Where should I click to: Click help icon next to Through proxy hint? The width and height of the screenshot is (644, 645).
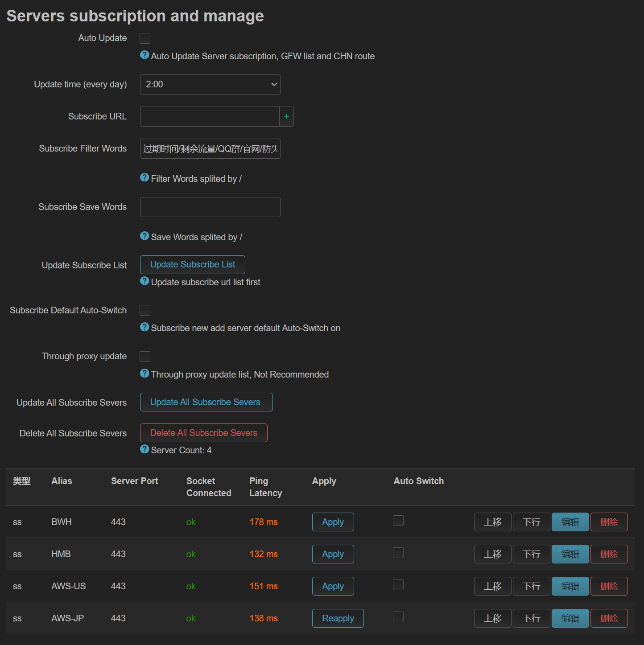click(x=144, y=373)
